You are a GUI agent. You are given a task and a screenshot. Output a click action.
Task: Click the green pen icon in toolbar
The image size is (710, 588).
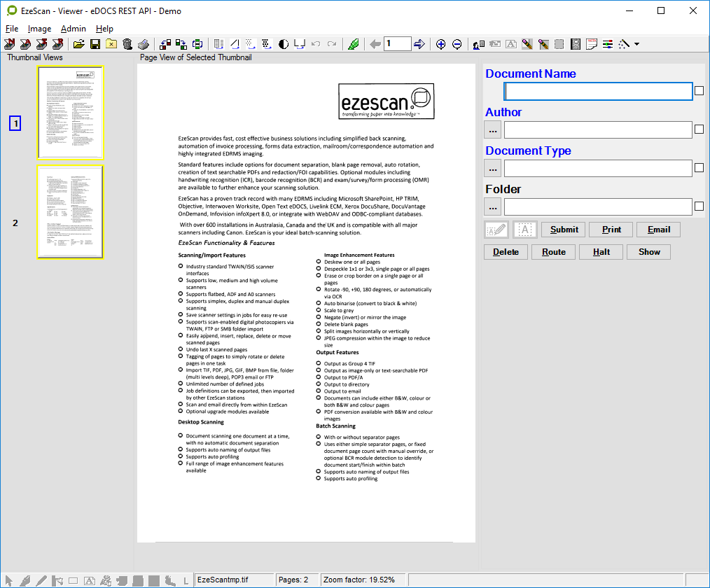click(x=354, y=44)
